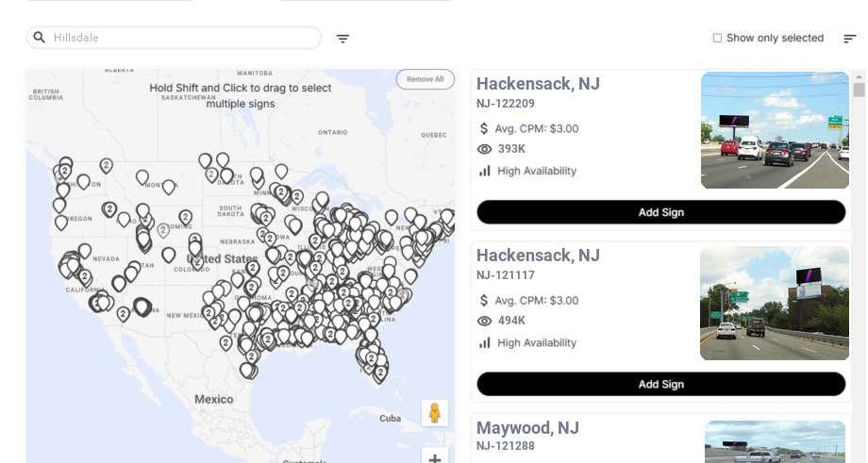Zoom in the map with plus button
Viewport: 868px width, 463px height.
(435, 458)
